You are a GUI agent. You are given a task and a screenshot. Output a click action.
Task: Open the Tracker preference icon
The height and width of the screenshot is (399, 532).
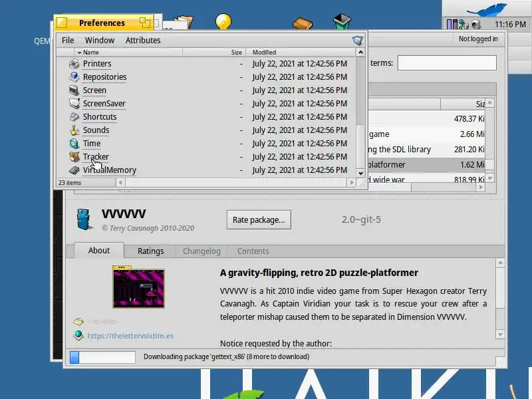[x=74, y=157]
